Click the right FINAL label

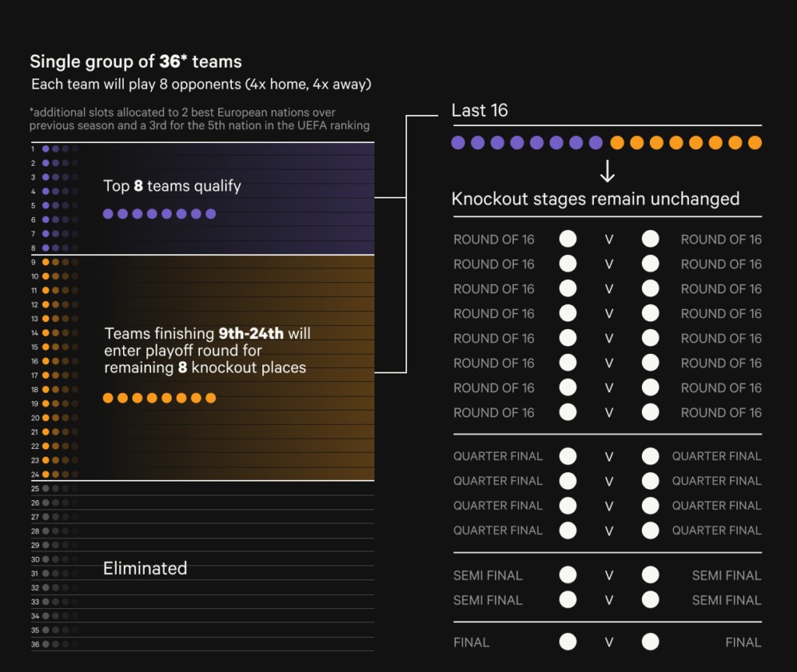[743, 642]
